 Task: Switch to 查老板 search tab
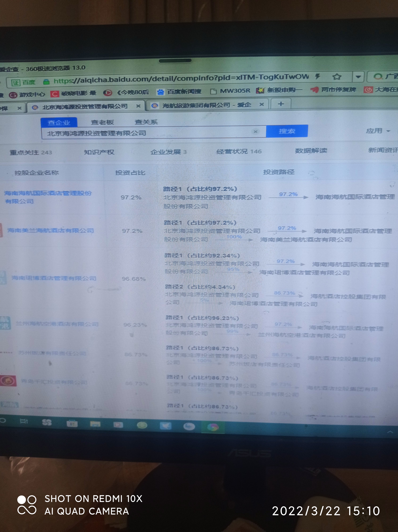102,122
